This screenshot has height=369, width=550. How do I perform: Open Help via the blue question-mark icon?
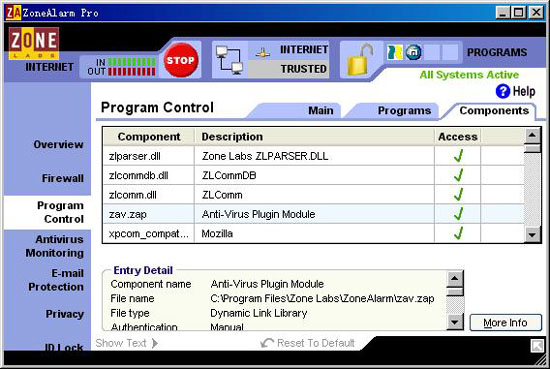pyautogui.click(x=503, y=92)
